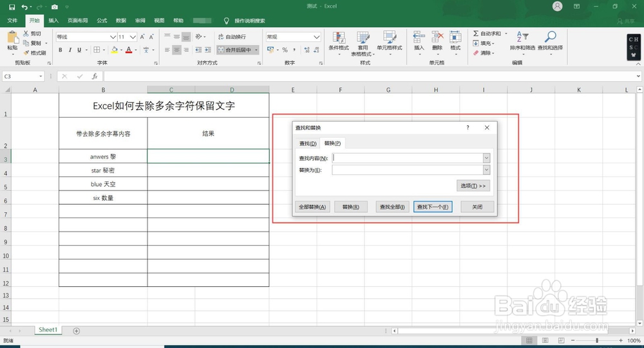Click the Delete cells (删除) icon

(x=437, y=37)
